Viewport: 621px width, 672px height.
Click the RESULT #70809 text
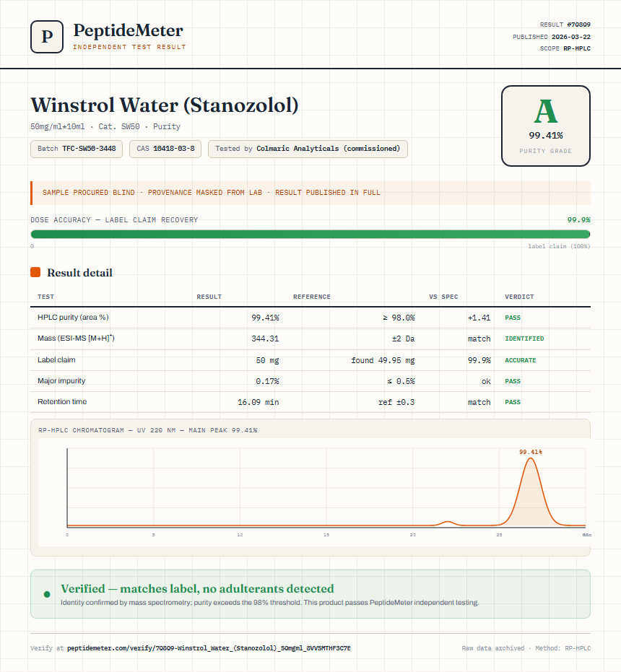[x=565, y=25]
